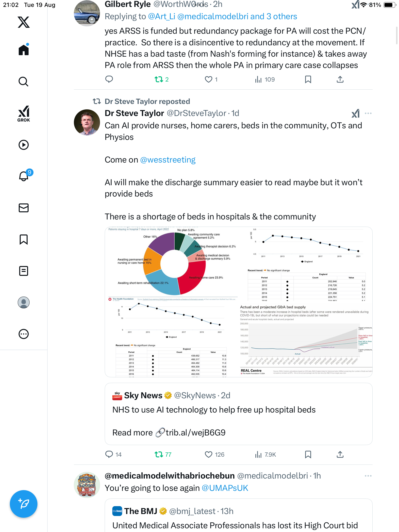Open more options on Dr Steve Taylor's post
This screenshot has height=532, width=399.
[x=368, y=113]
